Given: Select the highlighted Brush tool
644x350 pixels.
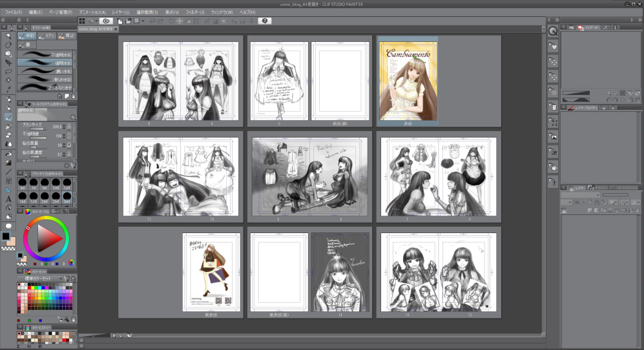Looking at the screenshot, I should click(8, 117).
